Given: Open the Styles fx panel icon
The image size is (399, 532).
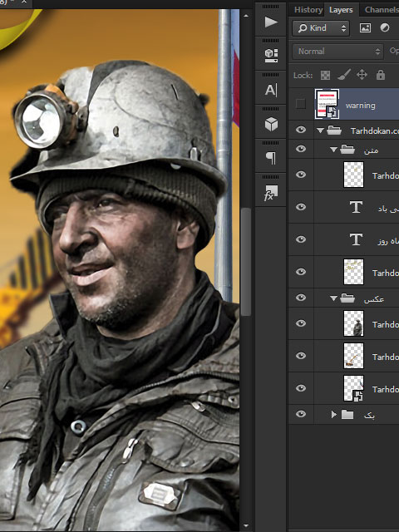Looking at the screenshot, I should click(x=271, y=193).
